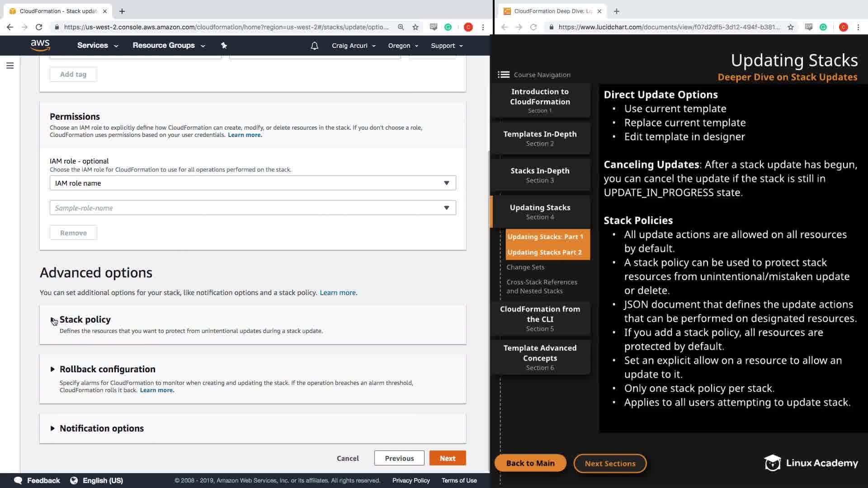Click the Previous button
This screenshot has height=488, width=868.
(399, 458)
